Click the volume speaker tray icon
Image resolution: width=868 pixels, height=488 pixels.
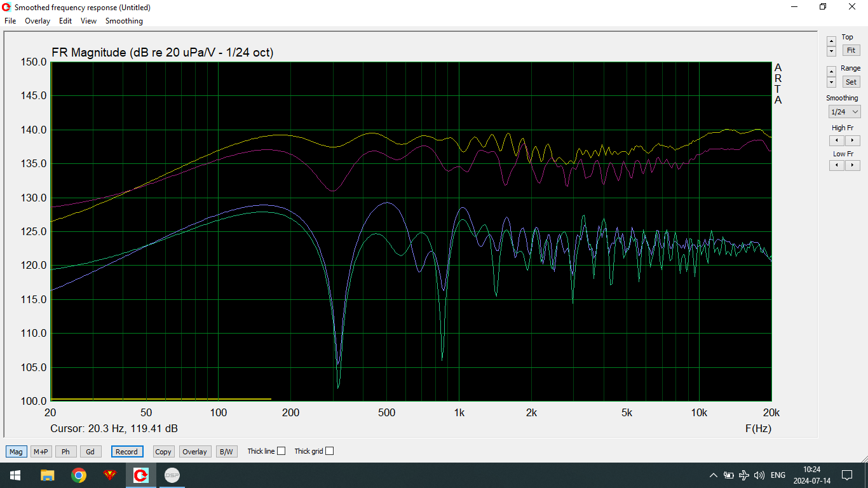[x=759, y=475]
